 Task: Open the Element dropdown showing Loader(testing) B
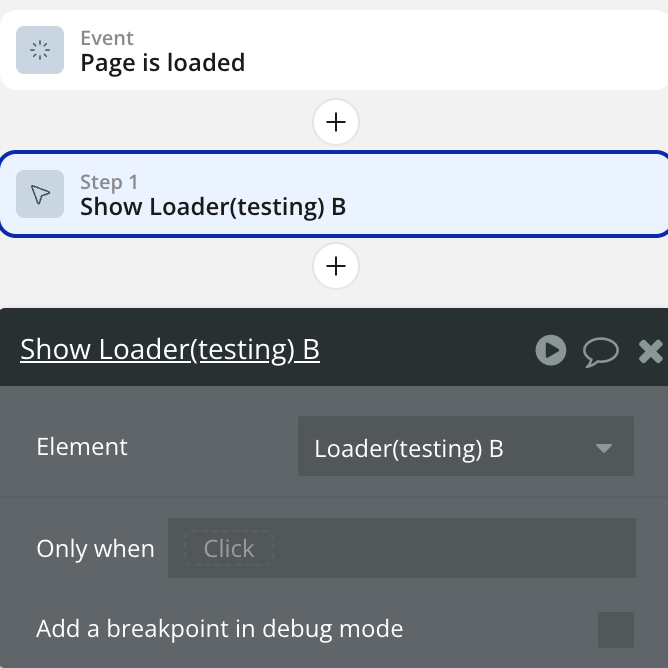point(450,447)
